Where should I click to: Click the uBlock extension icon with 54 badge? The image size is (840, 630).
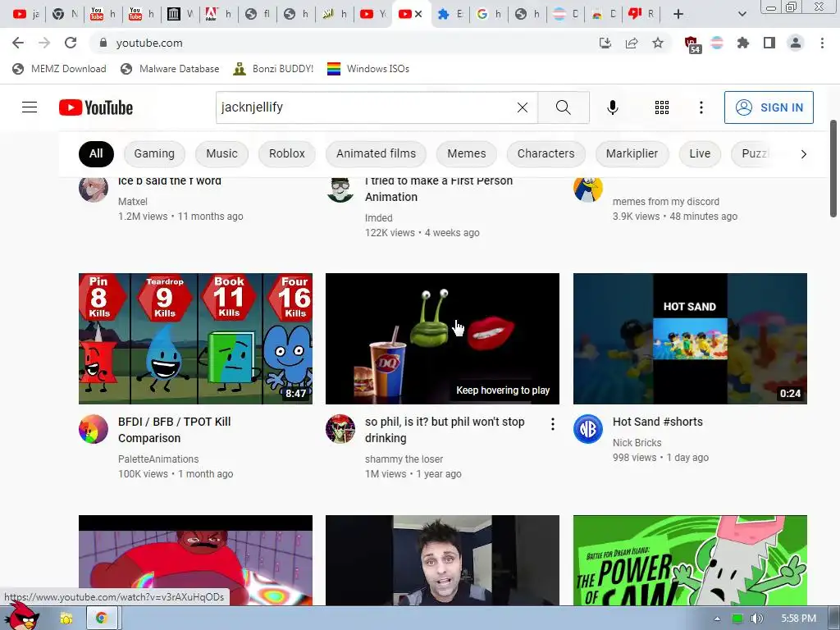coord(692,44)
